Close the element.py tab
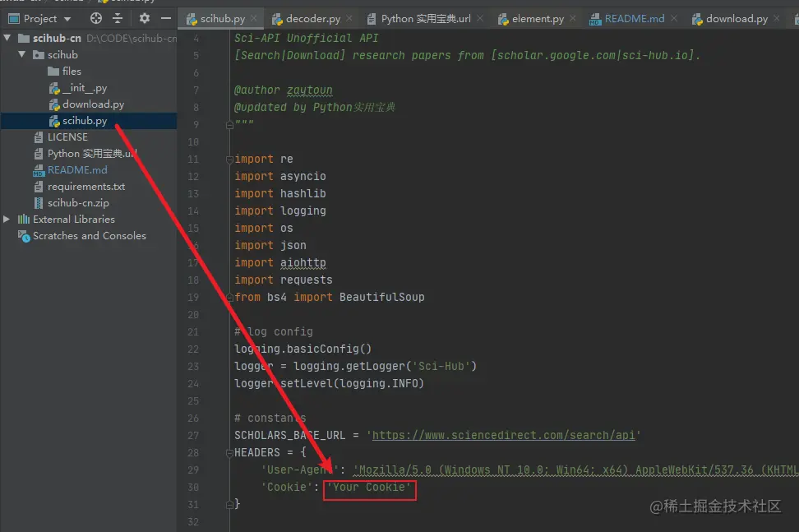The width and height of the screenshot is (799, 532). tap(573, 18)
